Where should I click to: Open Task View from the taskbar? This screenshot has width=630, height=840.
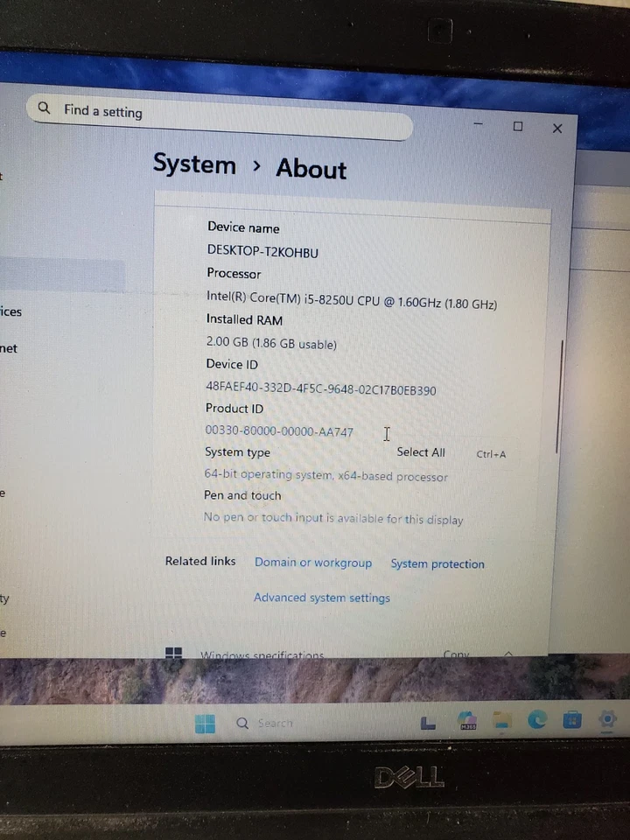pos(428,724)
